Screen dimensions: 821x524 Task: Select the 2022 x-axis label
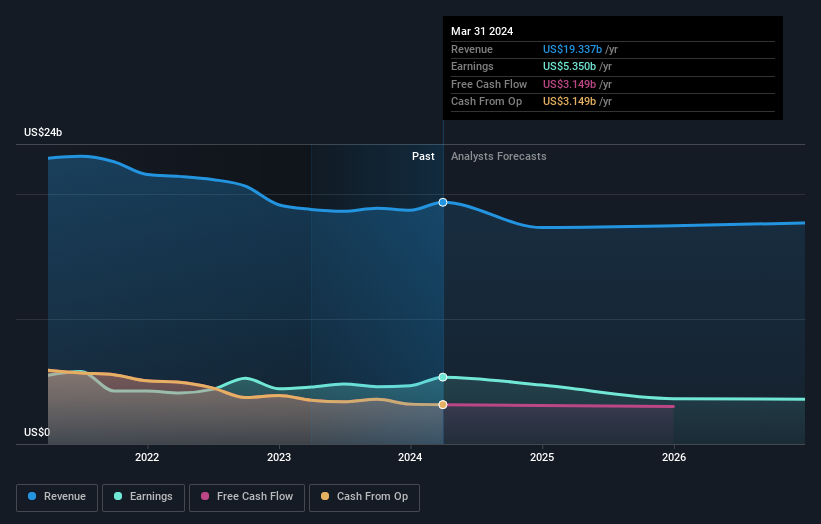pyautogui.click(x=147, y=457)
